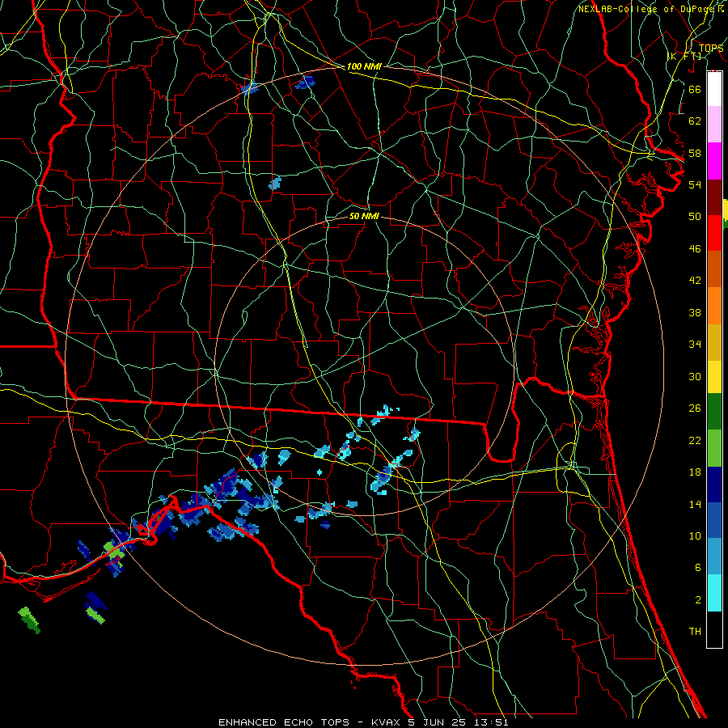
Task: Click the light orange legend swatch
Action: click(x=714, y=306)
